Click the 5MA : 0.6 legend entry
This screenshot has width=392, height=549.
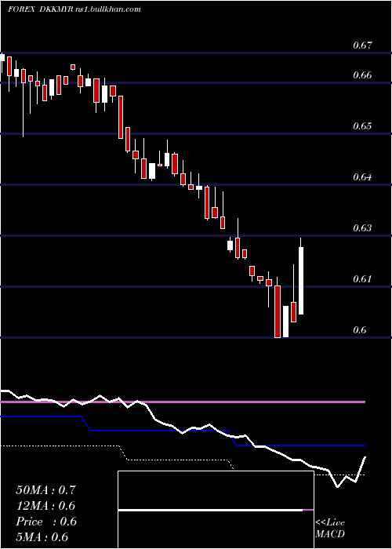point(42,537)
